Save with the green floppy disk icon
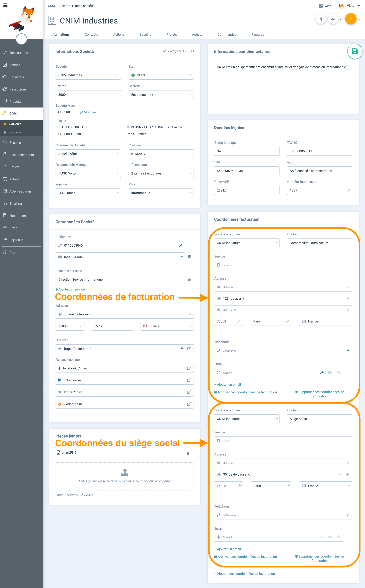 [354, 51]
